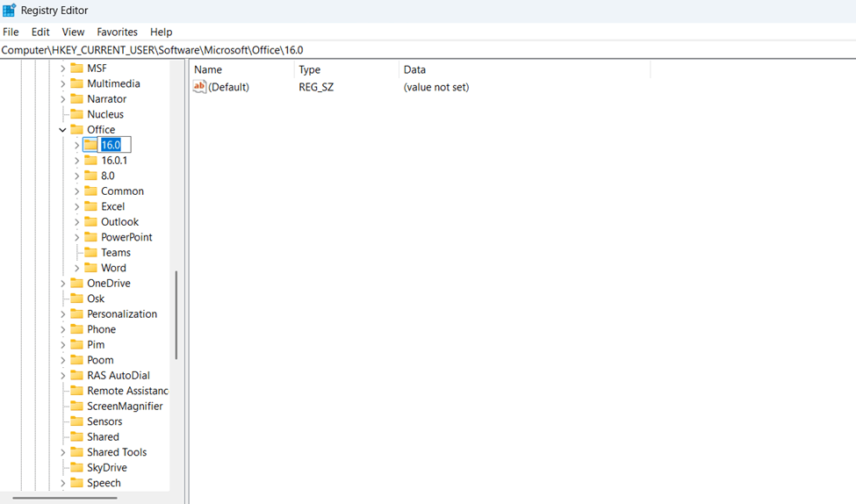
Task: Expand the Personalization key
Action: pos(63,314)
